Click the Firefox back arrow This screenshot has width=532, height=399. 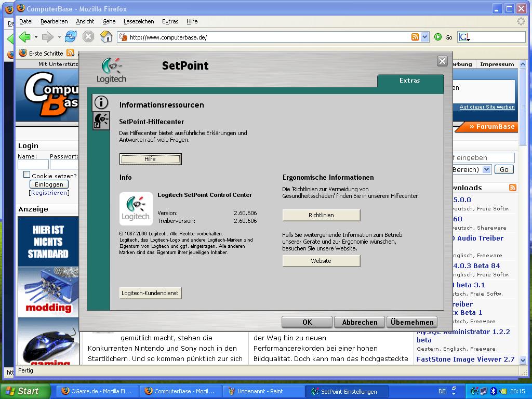[25, 37]
